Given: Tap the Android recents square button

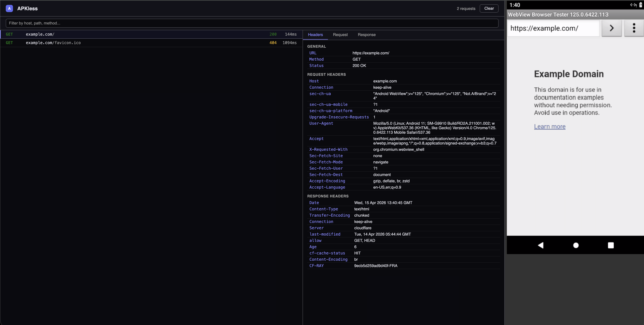Looking at the screenshot, I should click(611, 245).
